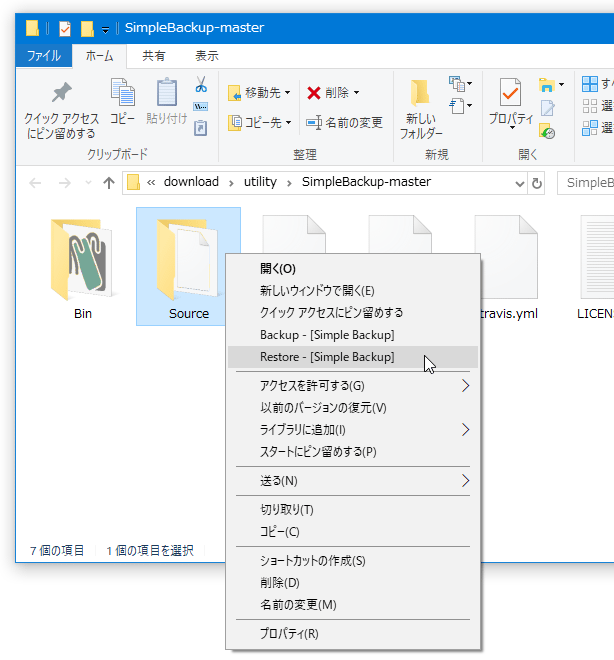Switch to the 表示 tab
Image resolution: width=614 pixels, height=660 pixels.
click(x=207, y=56)
